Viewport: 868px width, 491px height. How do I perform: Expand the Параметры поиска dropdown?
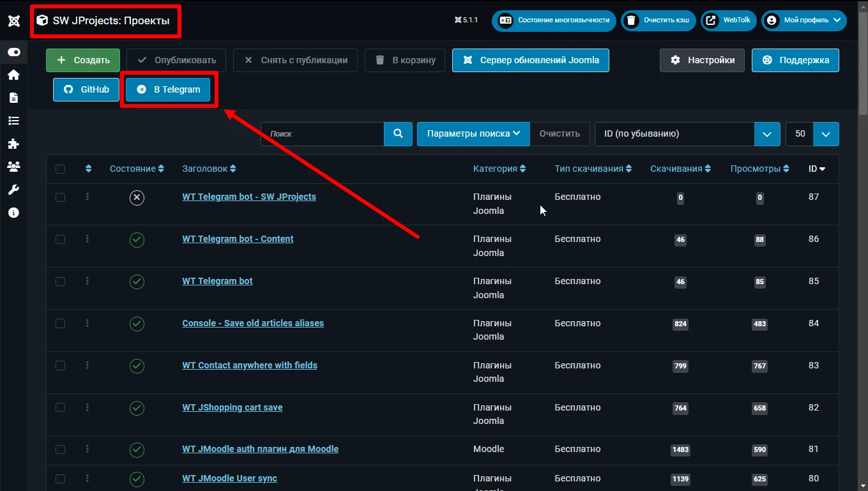click(x=473, y=133)
